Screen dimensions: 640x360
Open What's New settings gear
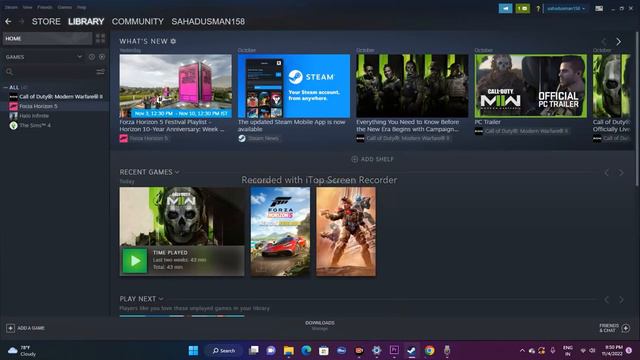click(173, 41)
